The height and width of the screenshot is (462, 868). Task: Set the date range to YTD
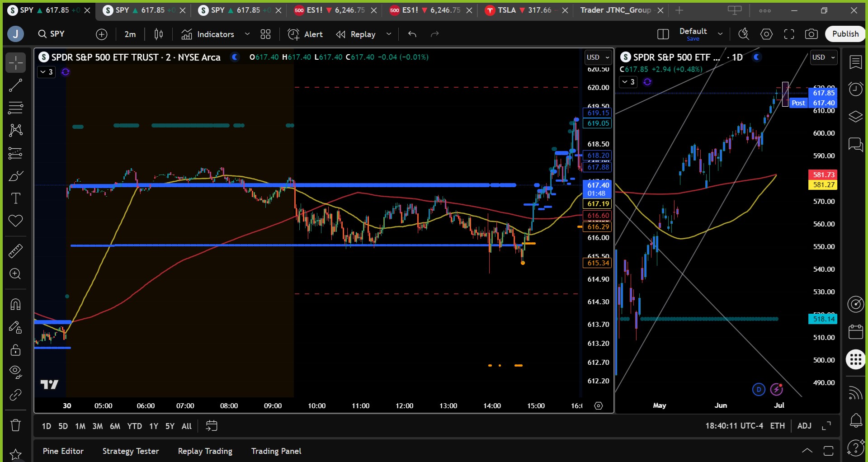(135, 426)
